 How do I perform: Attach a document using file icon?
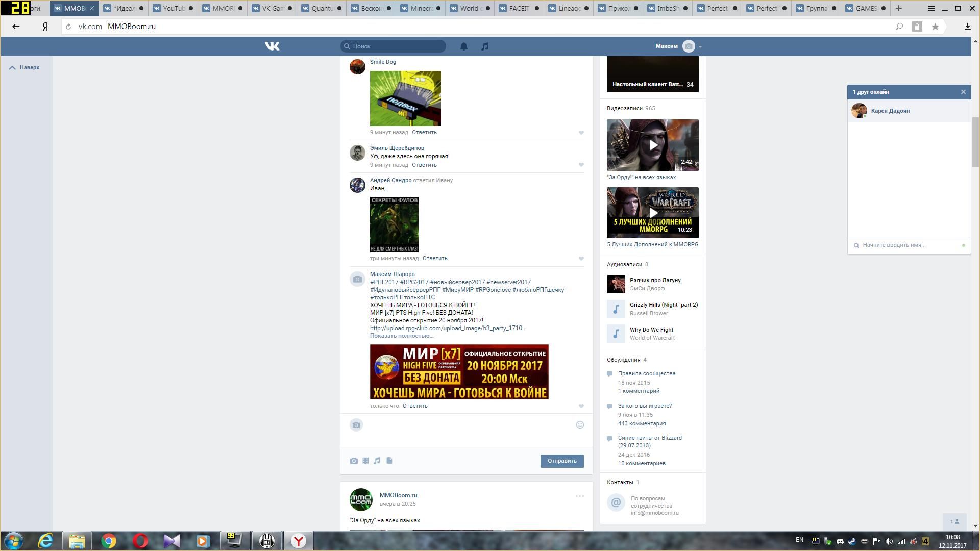coord(389,461)
